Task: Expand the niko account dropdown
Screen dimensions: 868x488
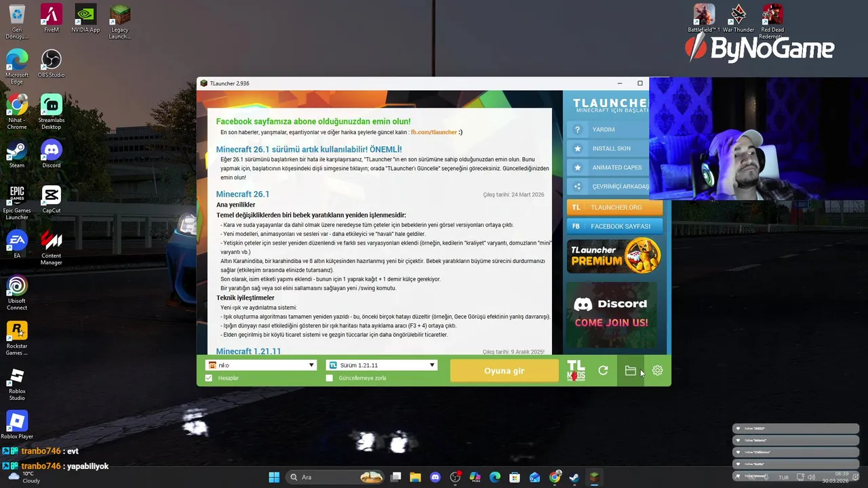Action: (261, 365)
